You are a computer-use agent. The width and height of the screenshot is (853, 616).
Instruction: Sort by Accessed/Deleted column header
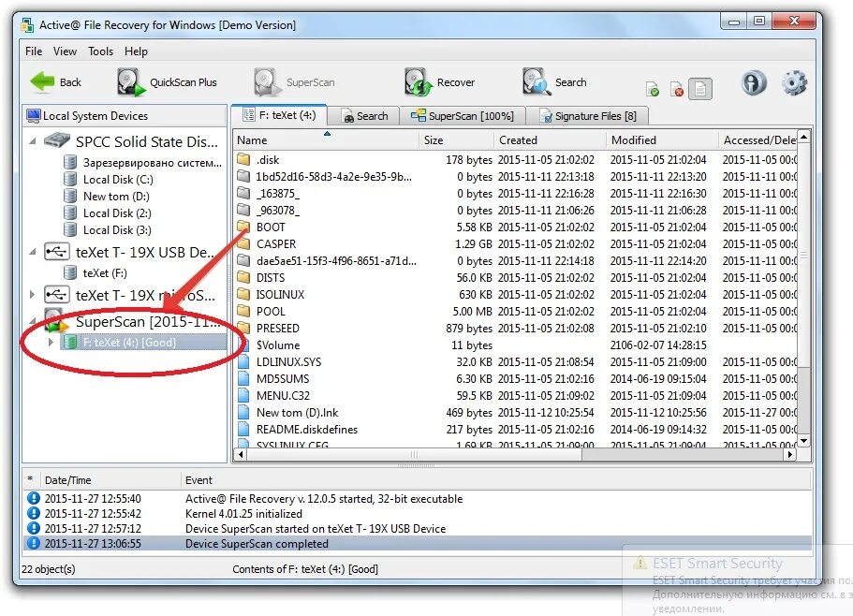click(x=758, y=140)
